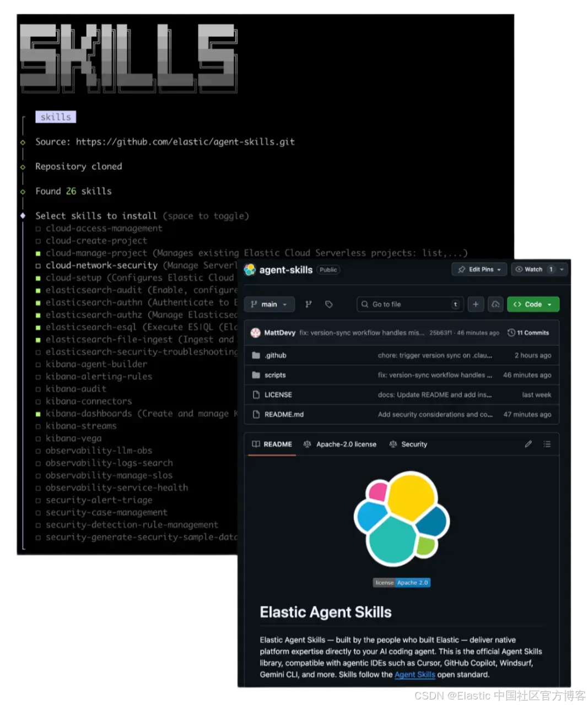Toggle security-alert-triage skill checkbox
This screenshot has width=588, height=705.
[38, 501]
